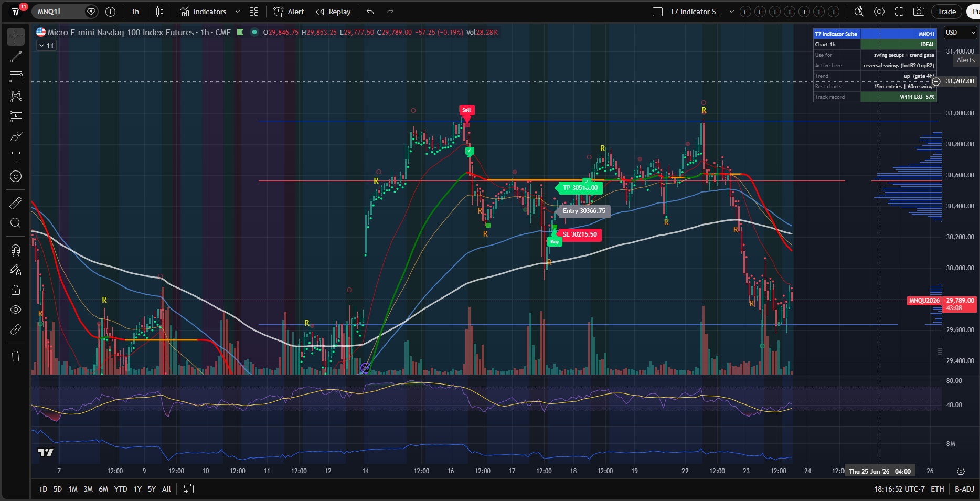Click the MNQU2026 price label
Image resolution: width=980 pixels, height=501 pixels.
(x=924, y=301)
